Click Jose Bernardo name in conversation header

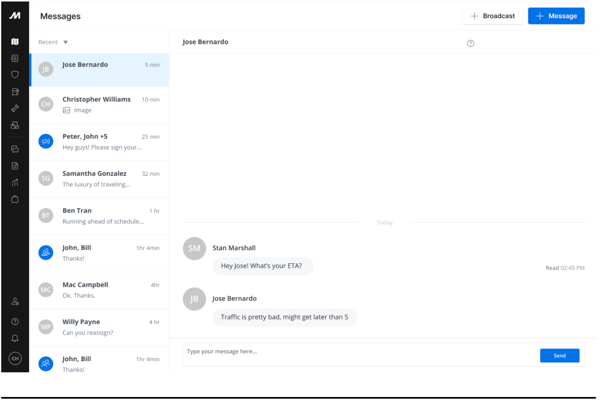click(205, 42)
